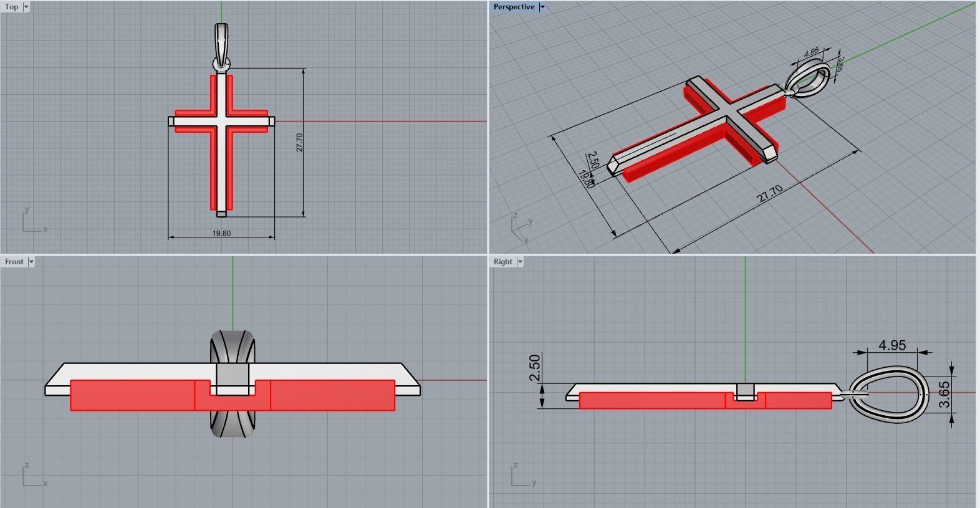The image size is (980, 508).
Task: Click the 4.95 dimension in Right view
Action: (892, 345)
